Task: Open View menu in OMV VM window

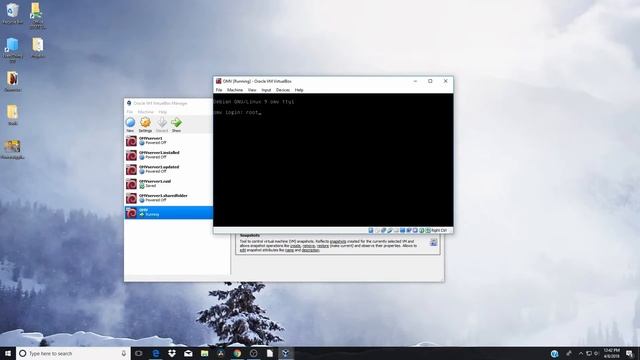Action: (252, 90)
